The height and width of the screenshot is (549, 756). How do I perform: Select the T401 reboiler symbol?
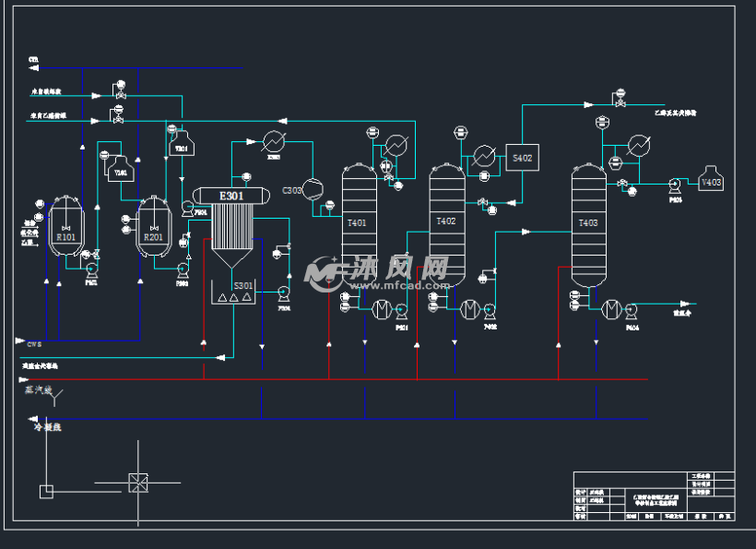coord(382,309)
